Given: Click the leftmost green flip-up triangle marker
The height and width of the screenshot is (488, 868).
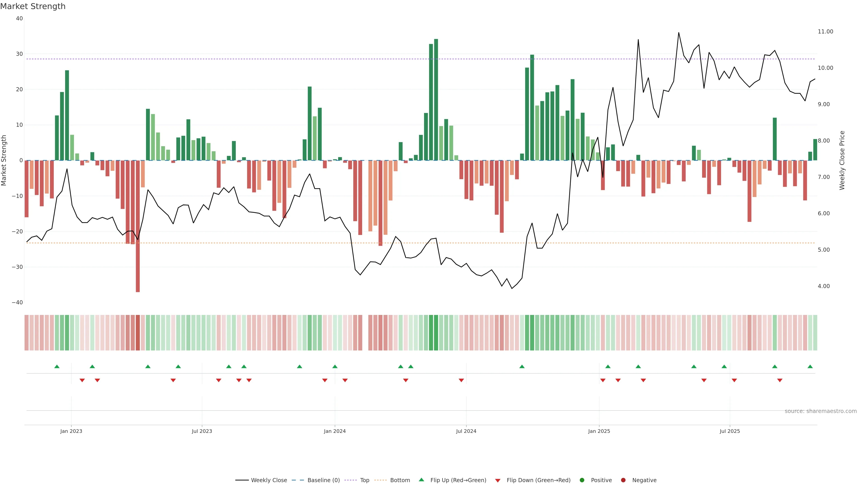Looking at the screenshot, I should coord(57,366).
